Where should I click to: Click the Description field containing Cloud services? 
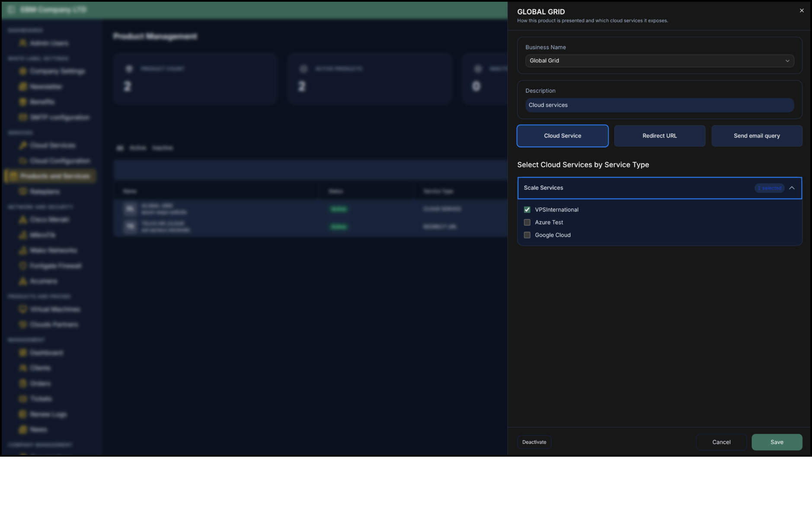pos(659,105)
